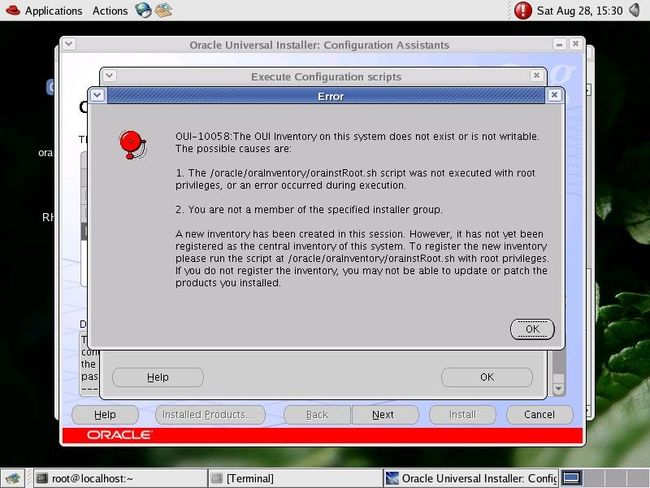This screenshot has height=488, width=650.
Task: Click the Oracle logo in red banner
Action: pos(119,435)
